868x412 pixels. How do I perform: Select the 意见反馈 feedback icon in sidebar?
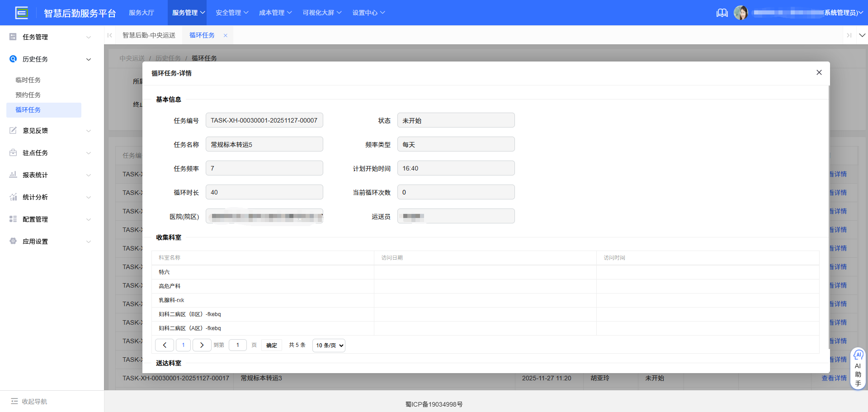click(x=13, y=130)
